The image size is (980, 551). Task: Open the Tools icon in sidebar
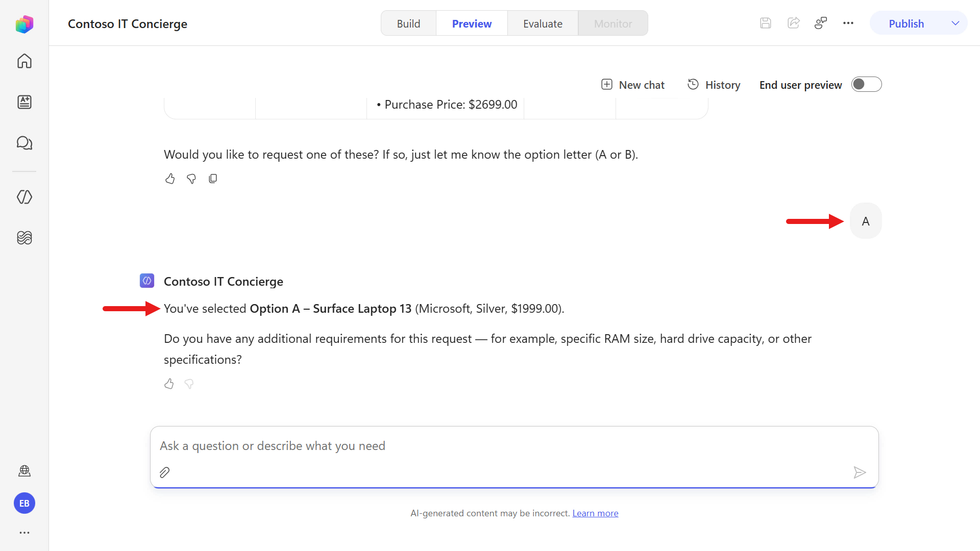pos(24,238)
